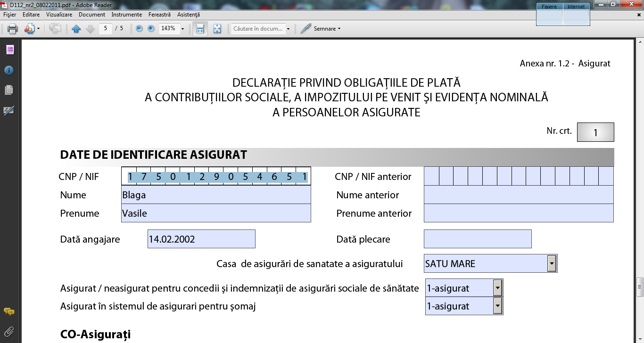The width and height of the screenshot is (644, 343).
Task: Click the blue information icon in sidebar
Action: coord(9,70)
